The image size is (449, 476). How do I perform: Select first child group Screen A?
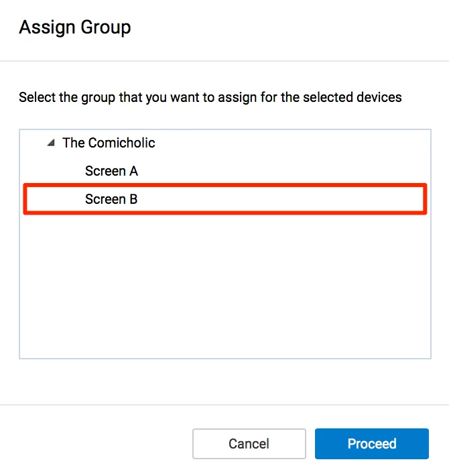[111, 171]
